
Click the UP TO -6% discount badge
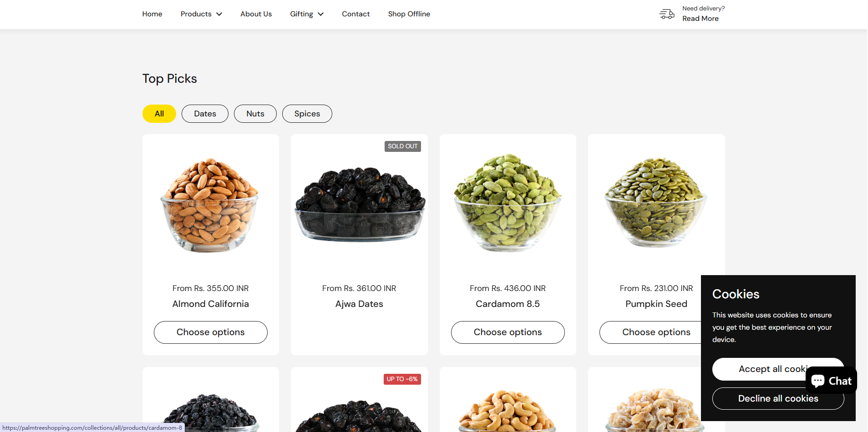point(402,379)
